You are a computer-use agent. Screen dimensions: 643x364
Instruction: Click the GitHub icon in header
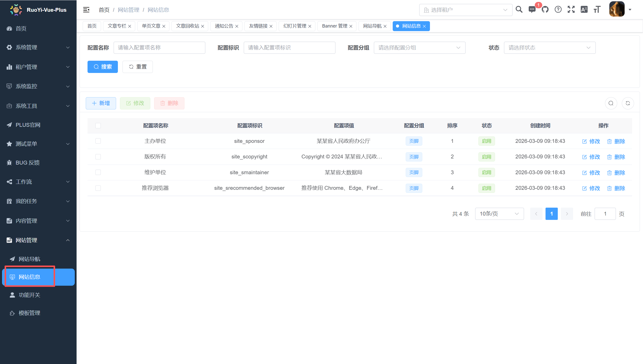(x=545, y=9)
